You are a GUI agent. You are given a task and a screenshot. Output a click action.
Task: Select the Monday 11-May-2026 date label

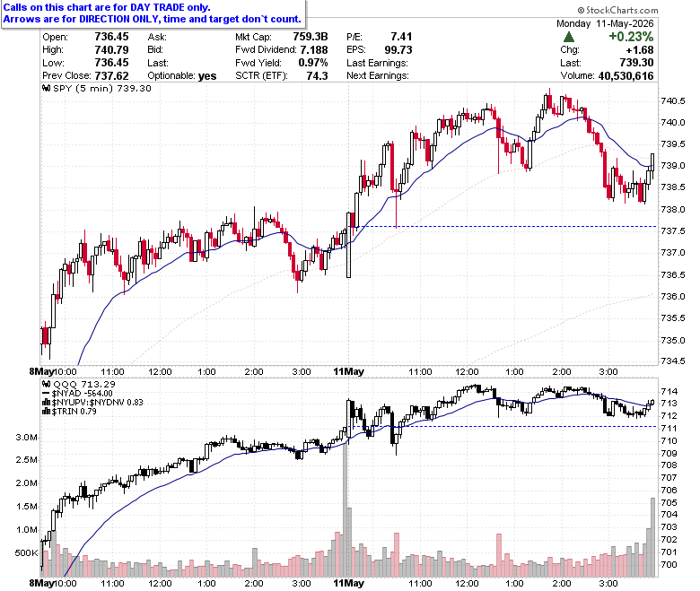(605, 23)
